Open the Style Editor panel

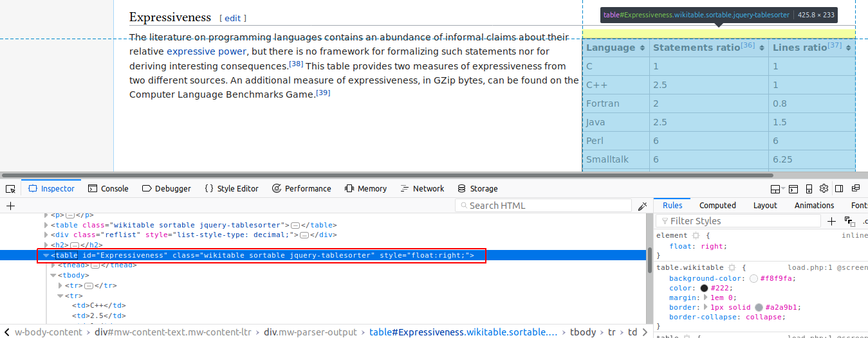232,189
